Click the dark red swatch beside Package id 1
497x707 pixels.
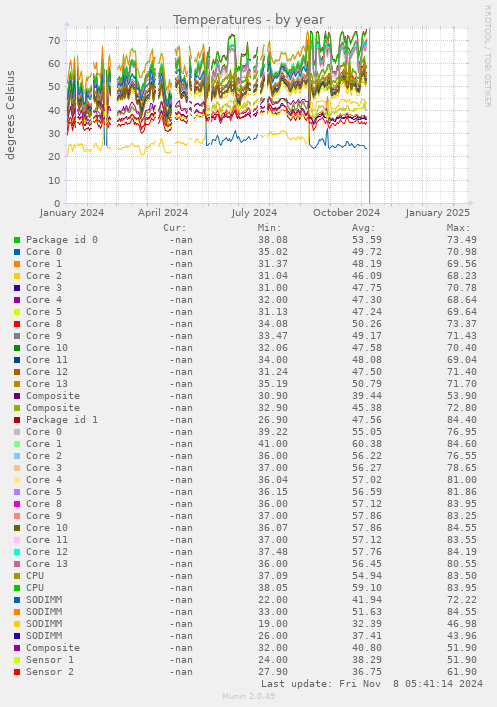(x=17, y=420)
